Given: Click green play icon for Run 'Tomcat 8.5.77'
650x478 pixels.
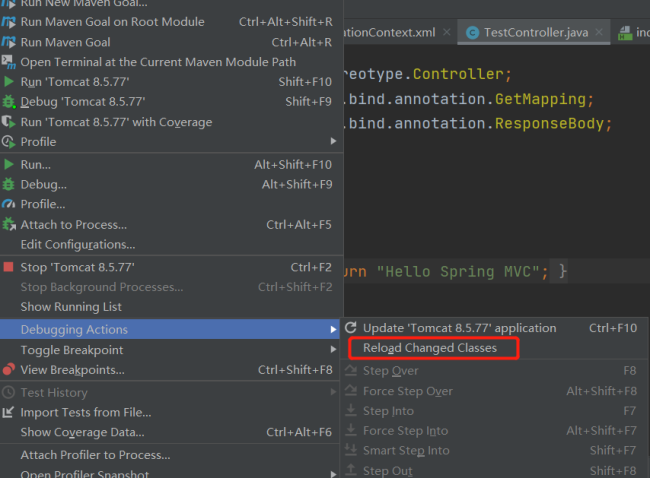Looking at the screenshot, I should (x=9, y=82).
